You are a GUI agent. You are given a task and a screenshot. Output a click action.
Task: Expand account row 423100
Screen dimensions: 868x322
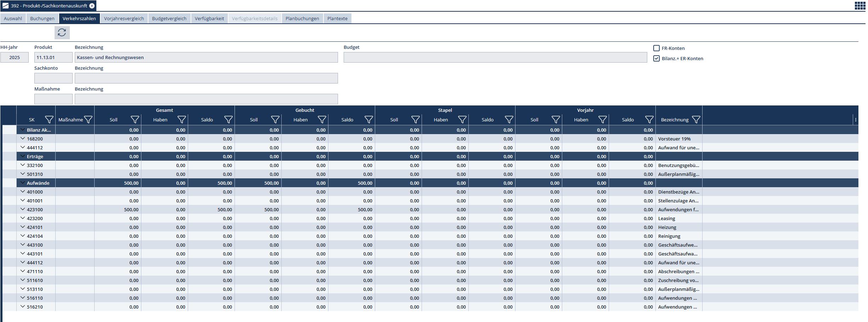tap(23, 209)
